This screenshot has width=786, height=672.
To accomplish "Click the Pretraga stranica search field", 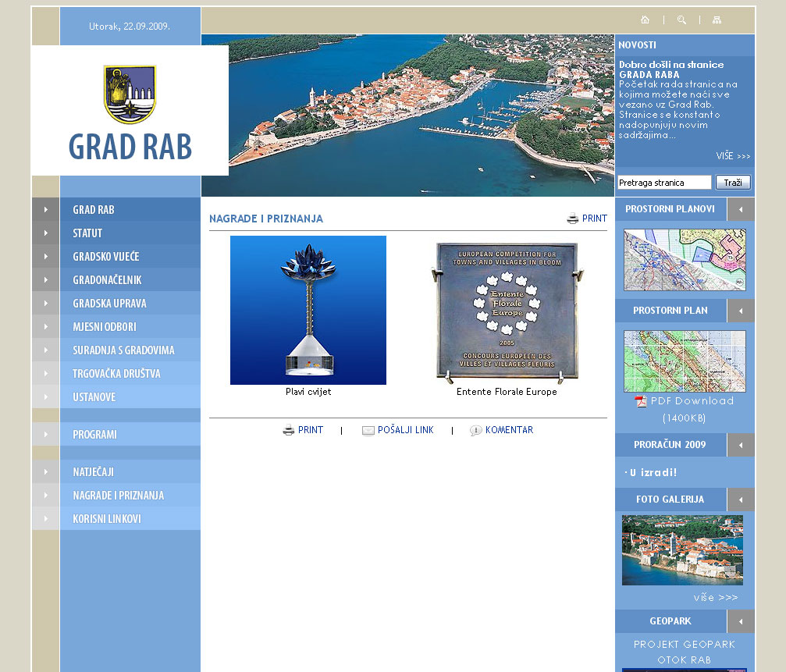I will pyautogui.click(x=663, y=183).
